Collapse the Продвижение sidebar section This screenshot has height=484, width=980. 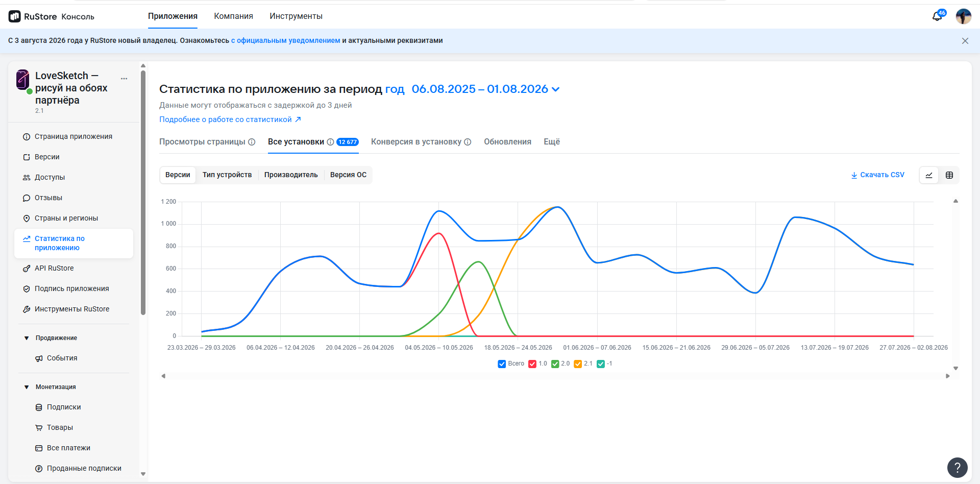click(x=27, y=338)
